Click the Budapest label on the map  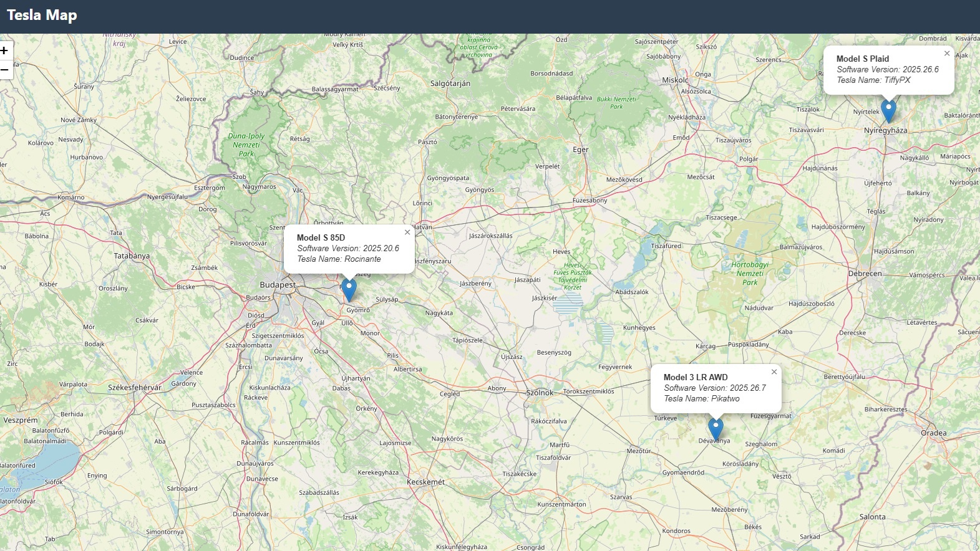point(278,285)
